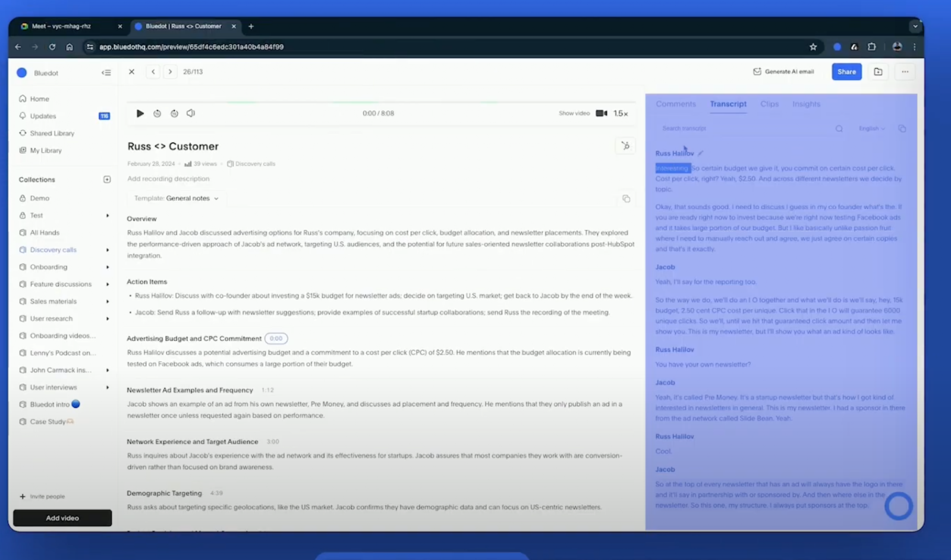Image resolution: width=951 pixels, height=560 pixels.
Task: Click the transcript search magnifier icon
Action: tap(839, 129)
